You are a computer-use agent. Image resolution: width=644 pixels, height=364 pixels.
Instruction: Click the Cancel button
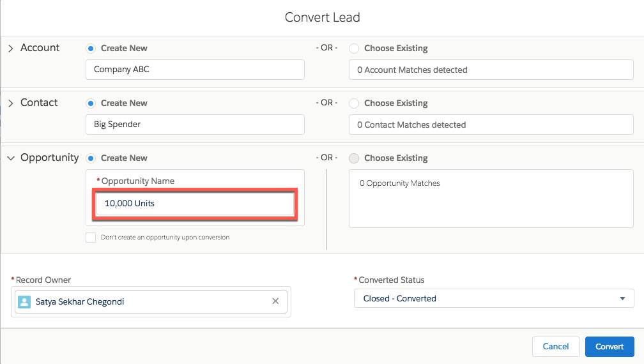pyautogui.click(x=556, y=346)
